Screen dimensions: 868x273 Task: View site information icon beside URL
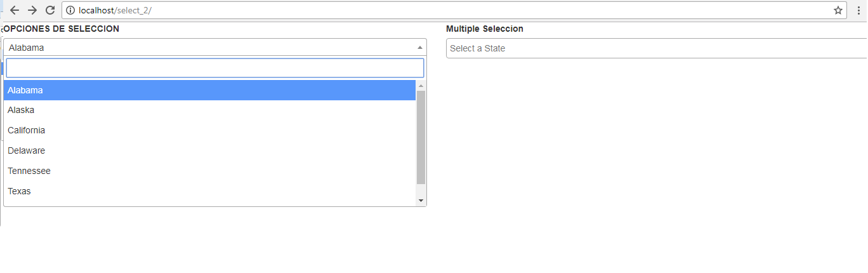pyautogui.click(x=70, y=10)
